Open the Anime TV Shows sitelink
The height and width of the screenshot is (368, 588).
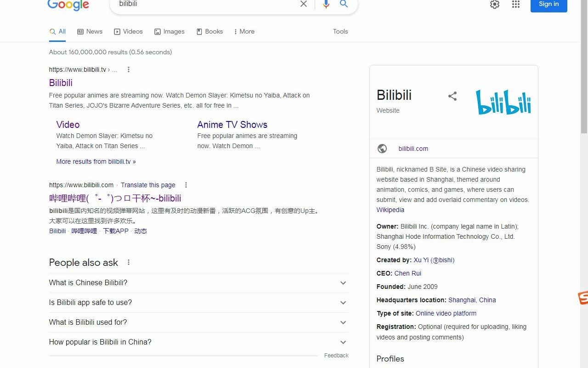(x=232, y=125)
